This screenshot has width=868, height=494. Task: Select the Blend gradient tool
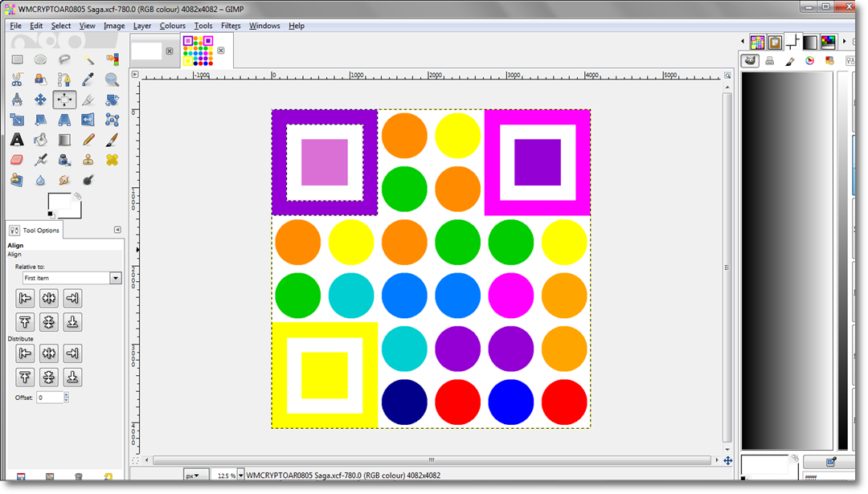click(x=64, y=140)
